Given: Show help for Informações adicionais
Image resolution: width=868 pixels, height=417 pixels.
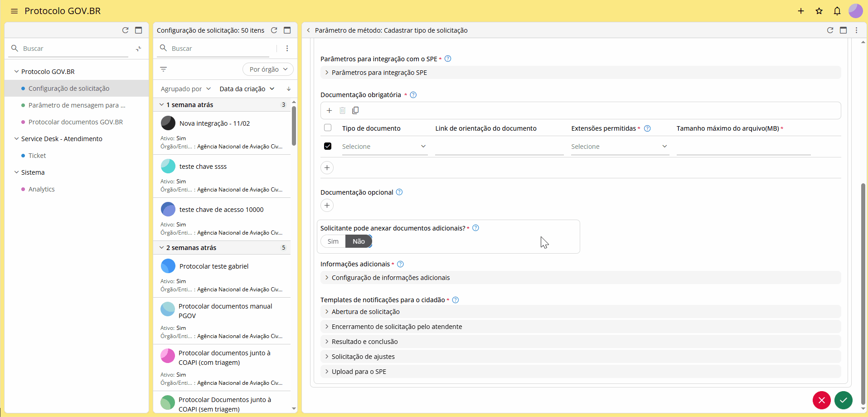Looking at the screenshot, I should point(401,264).
